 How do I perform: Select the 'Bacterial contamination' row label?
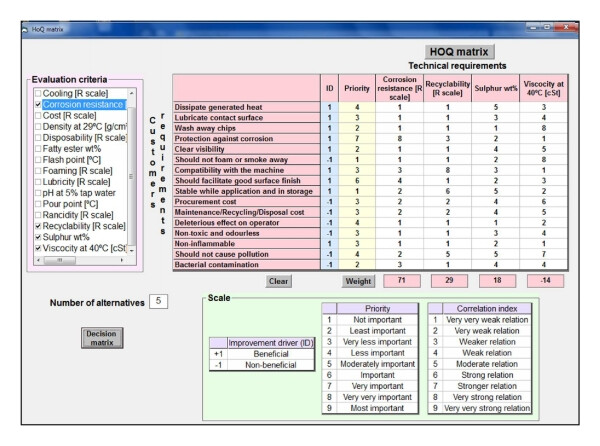pos(246,265)
